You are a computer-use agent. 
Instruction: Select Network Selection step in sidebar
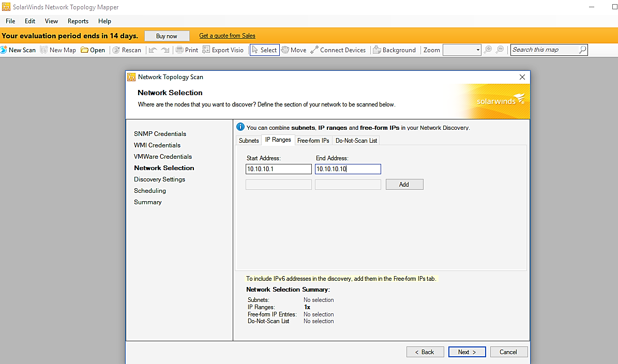pos(164,168)
